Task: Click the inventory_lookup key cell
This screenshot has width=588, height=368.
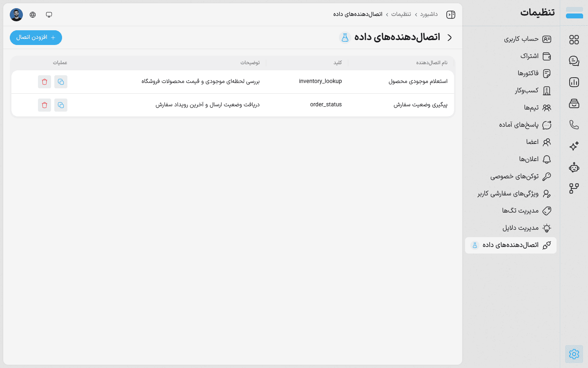Action: coord(320,81)
